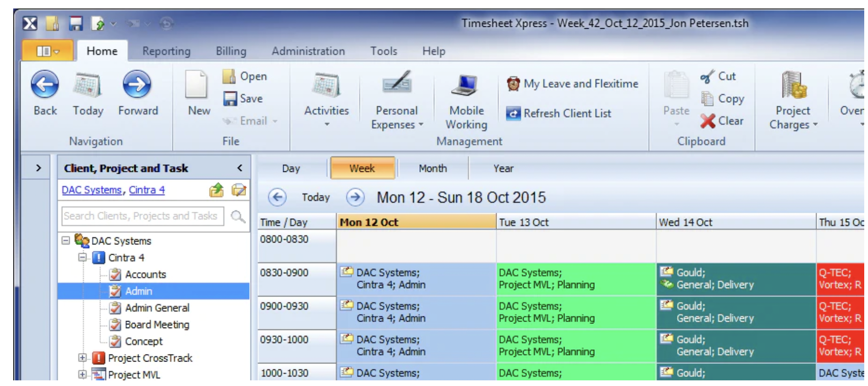868x386 pixels.
Task: Open the Help ribbon tab
Action: (x=434, y=51)
